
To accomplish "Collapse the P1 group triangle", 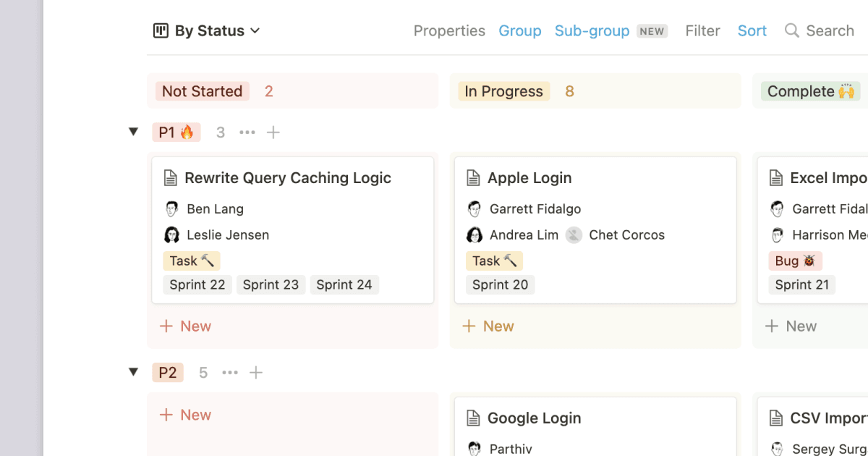I will (133, 131).
